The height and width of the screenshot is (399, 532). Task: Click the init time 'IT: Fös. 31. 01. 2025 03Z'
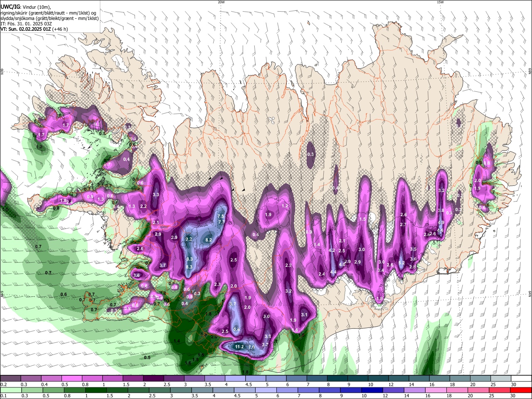tap(26, 24)
